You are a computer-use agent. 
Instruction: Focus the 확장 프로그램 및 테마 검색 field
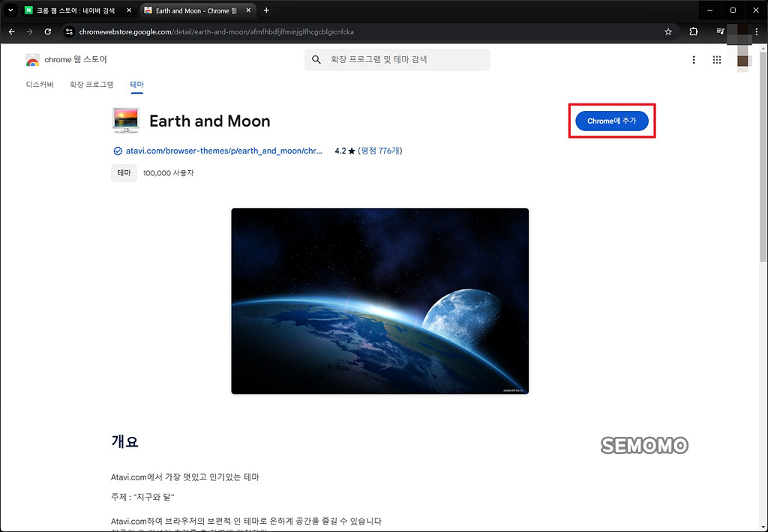397,60
